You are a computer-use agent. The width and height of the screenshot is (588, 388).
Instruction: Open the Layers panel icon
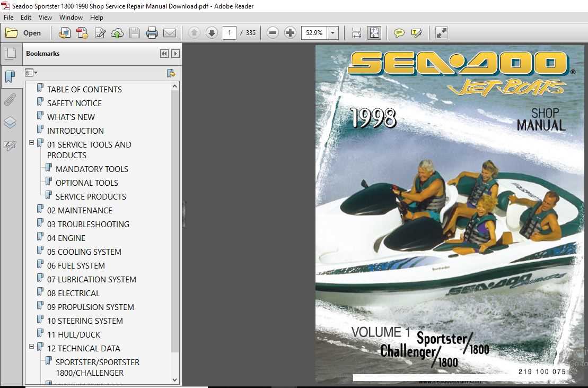10,123
